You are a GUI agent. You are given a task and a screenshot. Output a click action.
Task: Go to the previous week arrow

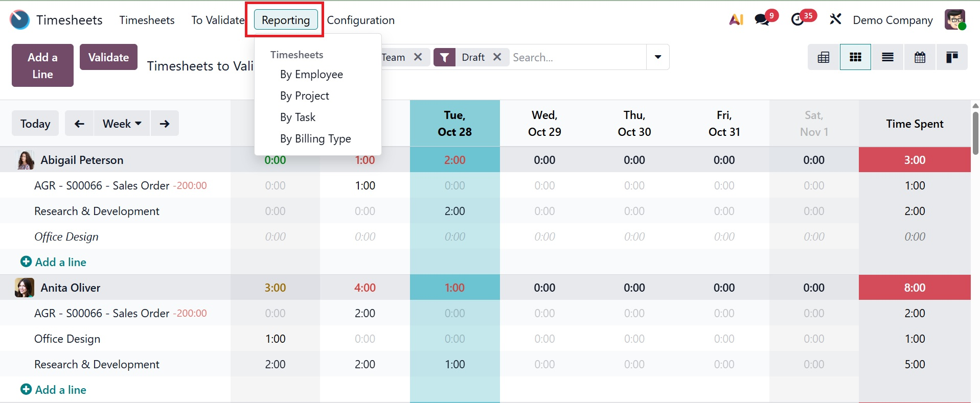[79, 124]
